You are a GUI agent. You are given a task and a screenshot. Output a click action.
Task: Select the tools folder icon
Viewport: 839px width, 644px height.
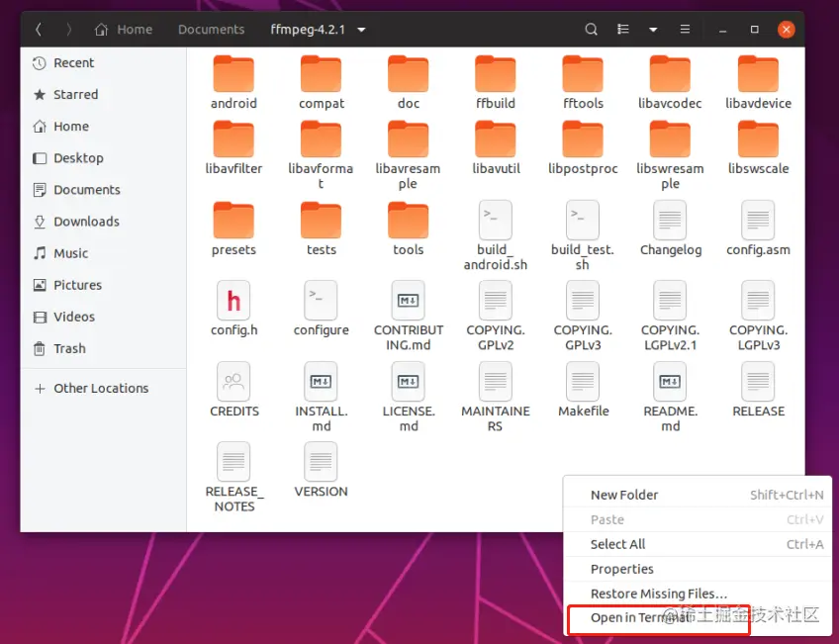click(409, 220)
